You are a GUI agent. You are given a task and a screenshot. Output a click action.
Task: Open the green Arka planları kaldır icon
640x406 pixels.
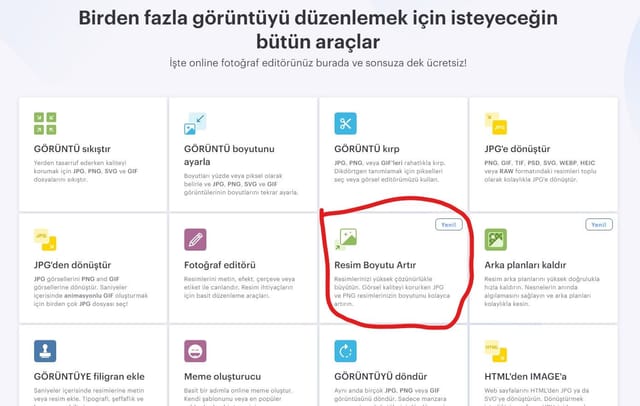coord(496,240)
